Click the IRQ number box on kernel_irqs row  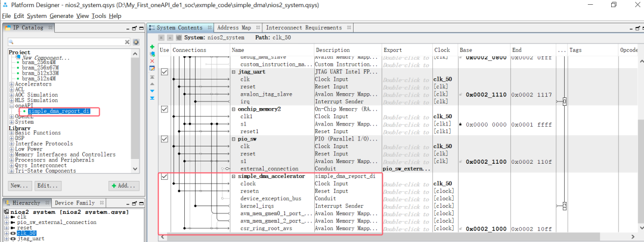point(565,206)
